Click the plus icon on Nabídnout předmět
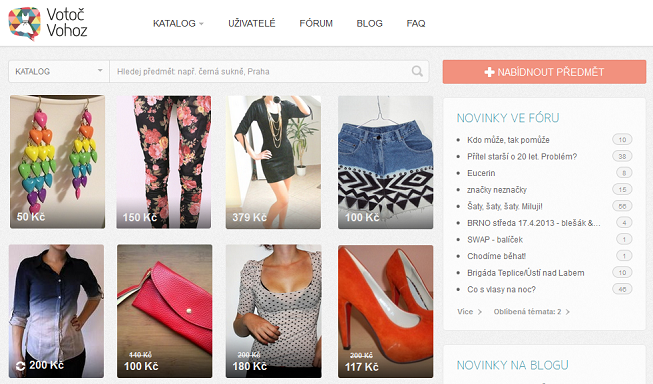The width and height of the screenshot is (653, 384). 489,72
